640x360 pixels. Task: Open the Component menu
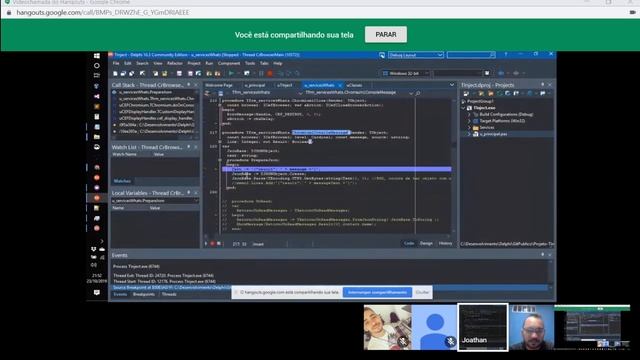point(229,63)
